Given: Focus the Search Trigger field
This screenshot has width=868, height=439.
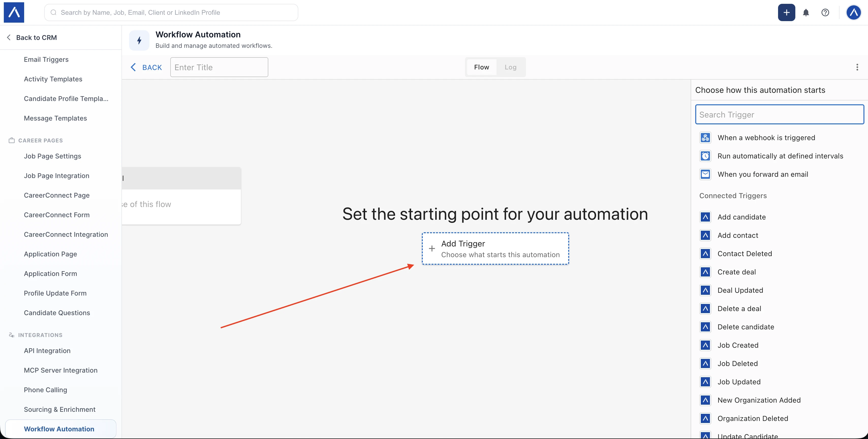Looking at the screenshot, I should (779, 115).
